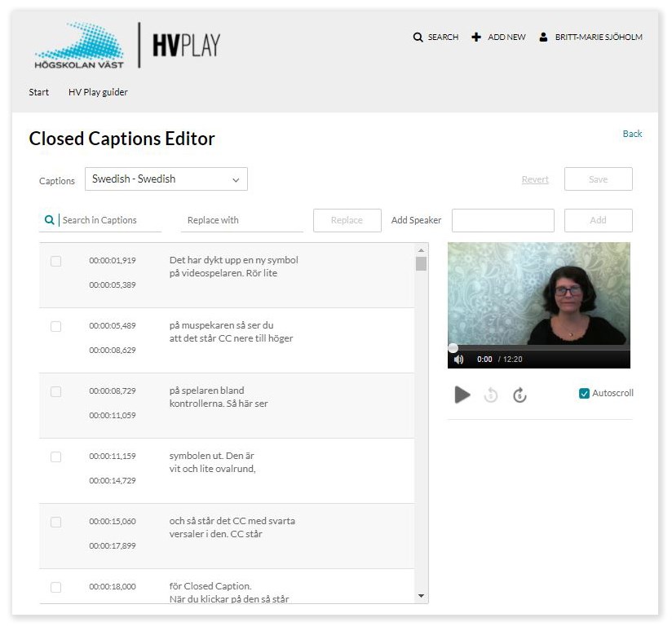
Task: Click the Back link
Action: click(632, 134)
